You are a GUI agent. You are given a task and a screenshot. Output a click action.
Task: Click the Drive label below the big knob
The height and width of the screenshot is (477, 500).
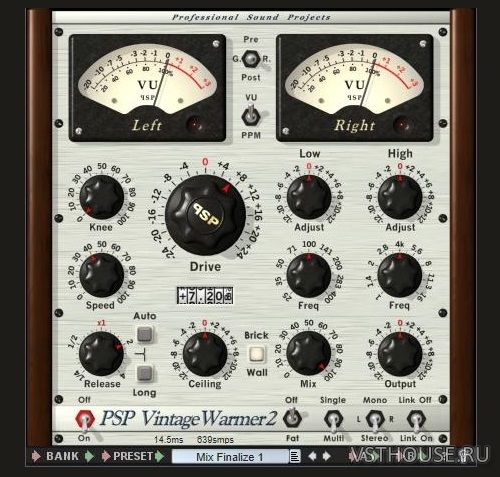(205, 267)
